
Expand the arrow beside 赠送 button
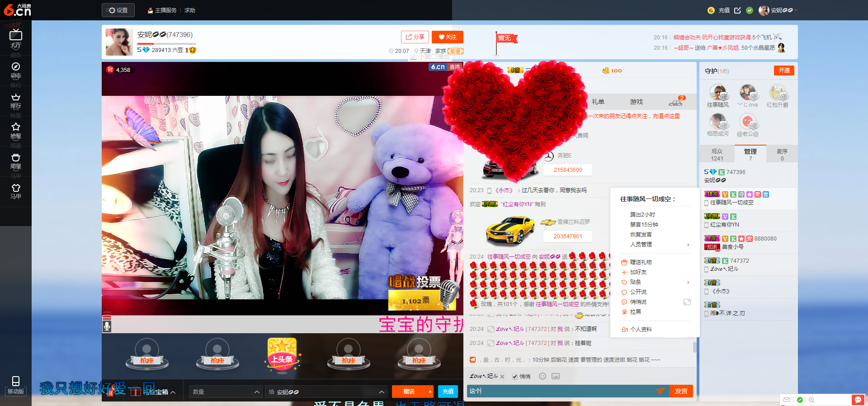(x=430, y=391)
